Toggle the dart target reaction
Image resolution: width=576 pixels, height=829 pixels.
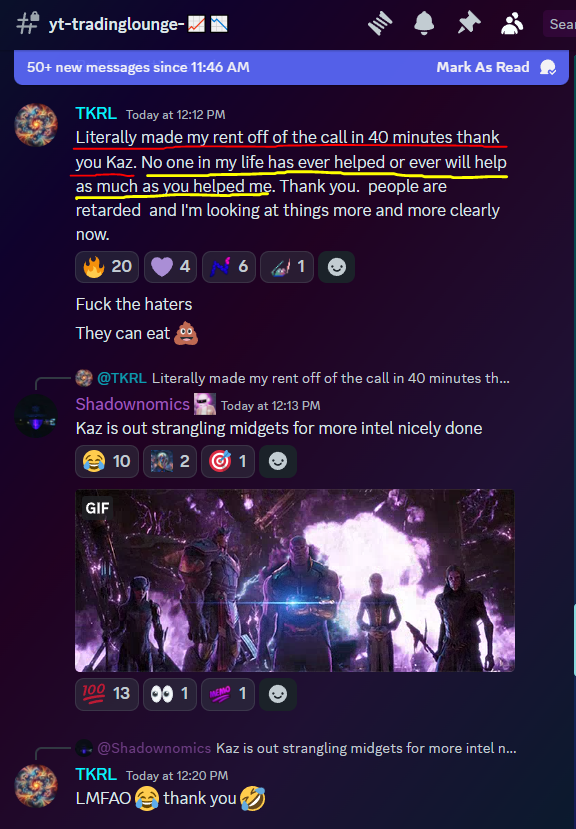coord(228,462)
